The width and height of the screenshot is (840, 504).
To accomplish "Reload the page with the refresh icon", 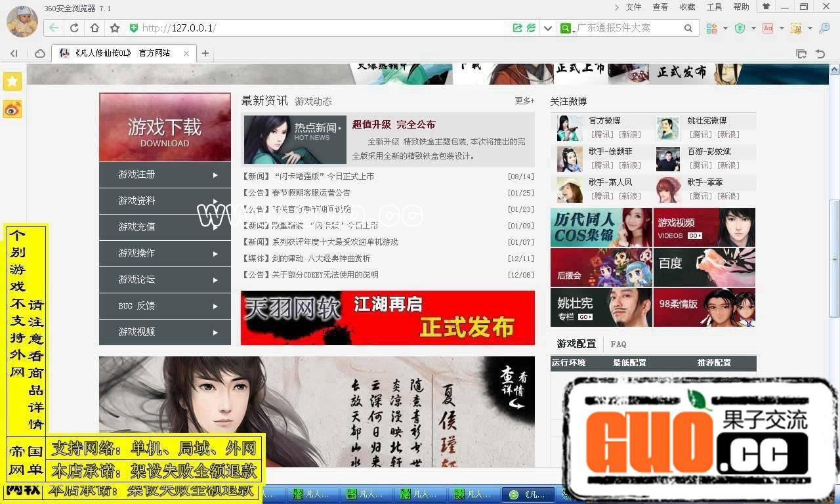I will tap(74, 28).
